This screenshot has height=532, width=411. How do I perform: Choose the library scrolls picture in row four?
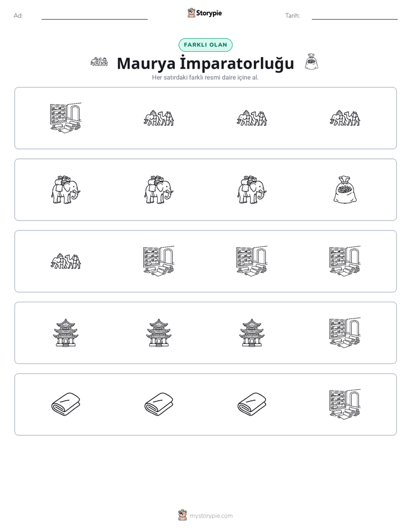click(345, 333)
